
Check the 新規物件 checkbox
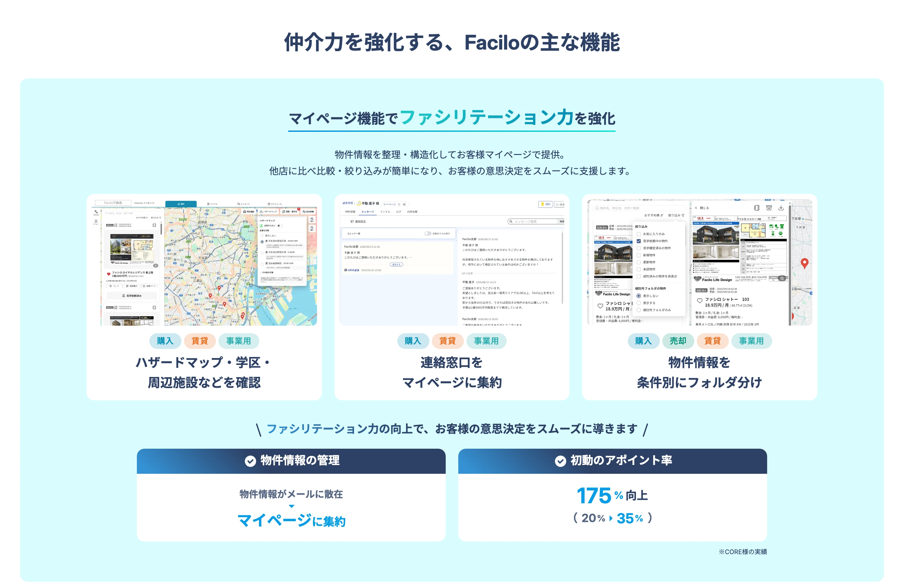point(638,255)
